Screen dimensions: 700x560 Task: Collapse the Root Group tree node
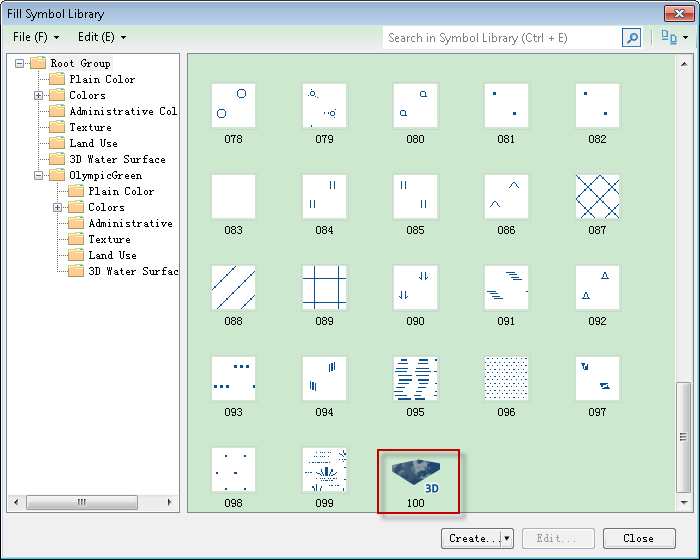pos(21,63)
